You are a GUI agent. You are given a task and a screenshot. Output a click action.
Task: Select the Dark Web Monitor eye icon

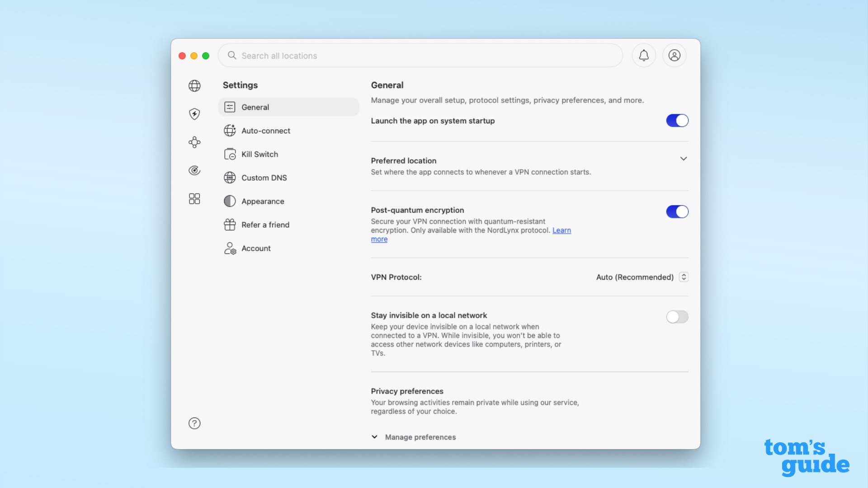[x=194, y=170]
